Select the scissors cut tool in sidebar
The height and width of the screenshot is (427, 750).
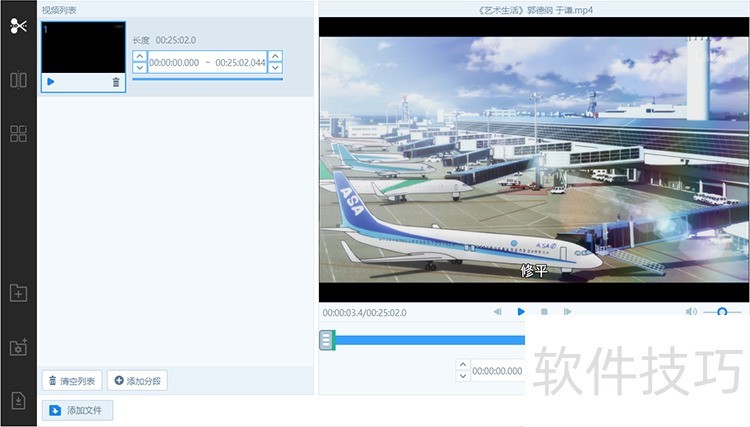(18, 25)
